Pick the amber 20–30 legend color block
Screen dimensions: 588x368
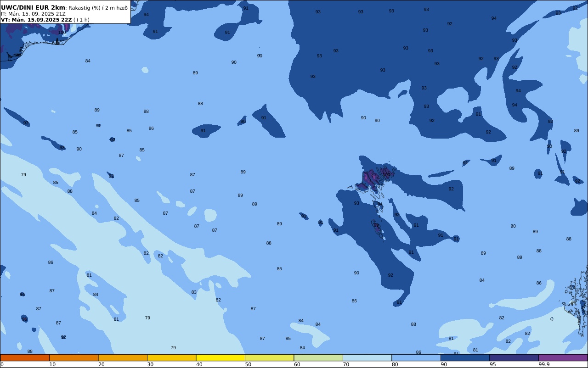pos(123,357)
